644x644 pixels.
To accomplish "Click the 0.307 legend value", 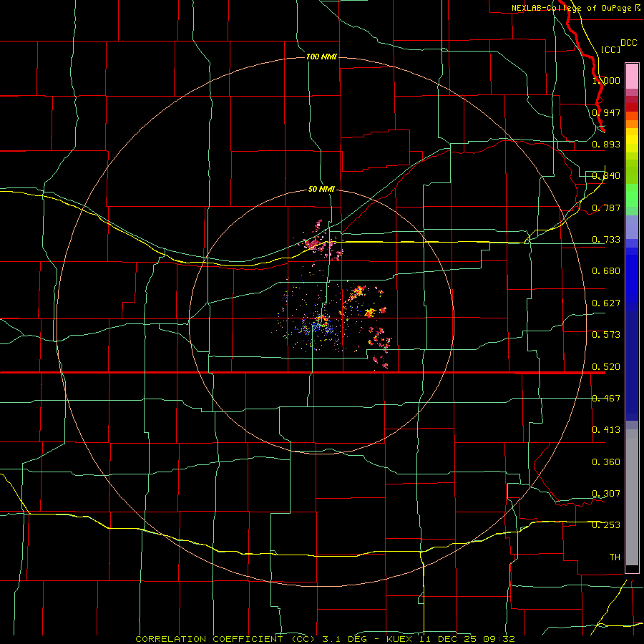I will (x=606, y=494).
